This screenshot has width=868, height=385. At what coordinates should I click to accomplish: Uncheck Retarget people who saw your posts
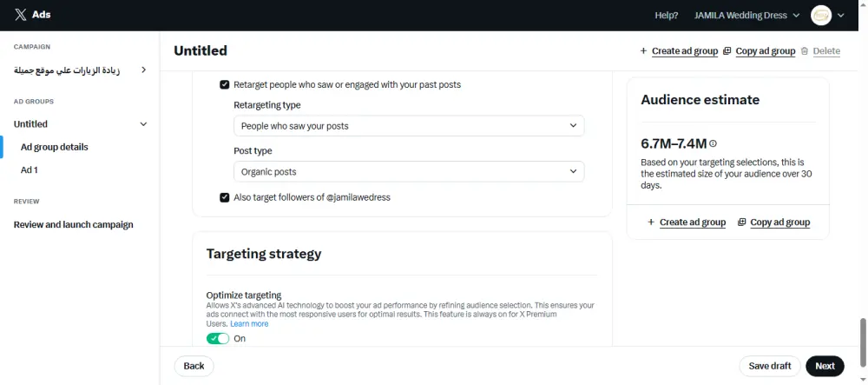tap(225, 85)
